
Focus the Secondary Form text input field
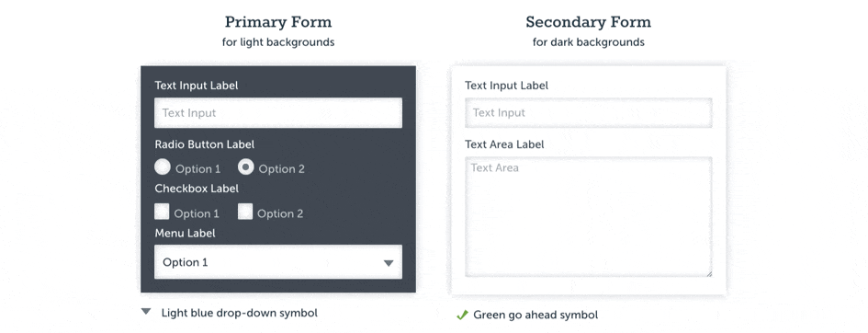click(589, 113)
